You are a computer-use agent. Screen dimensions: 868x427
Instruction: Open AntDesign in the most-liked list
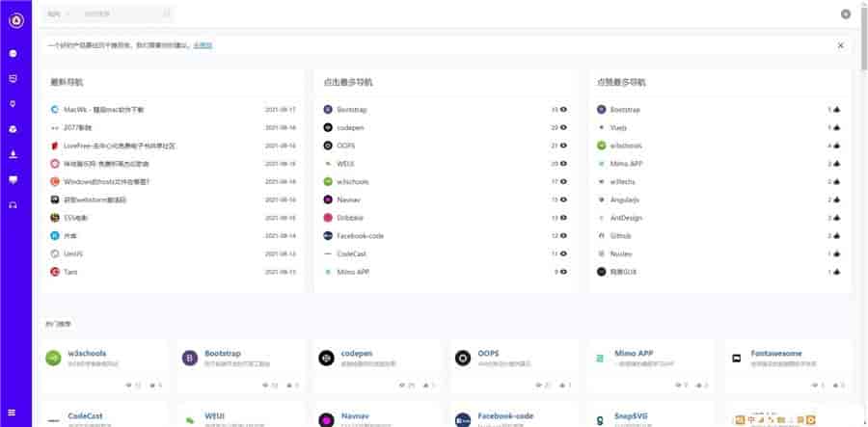click(626, 218)
